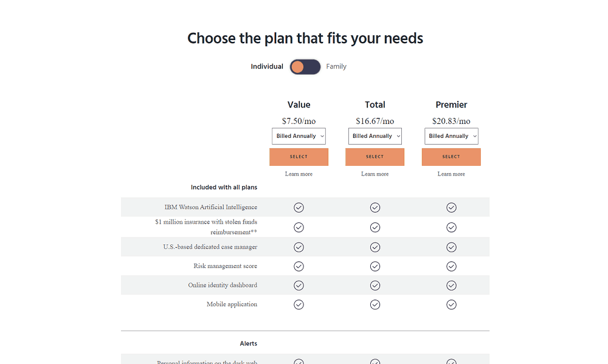The height and width of the screenshot is (364, 608).
Task: Select the Premier plan button
Action: [451, 157]
